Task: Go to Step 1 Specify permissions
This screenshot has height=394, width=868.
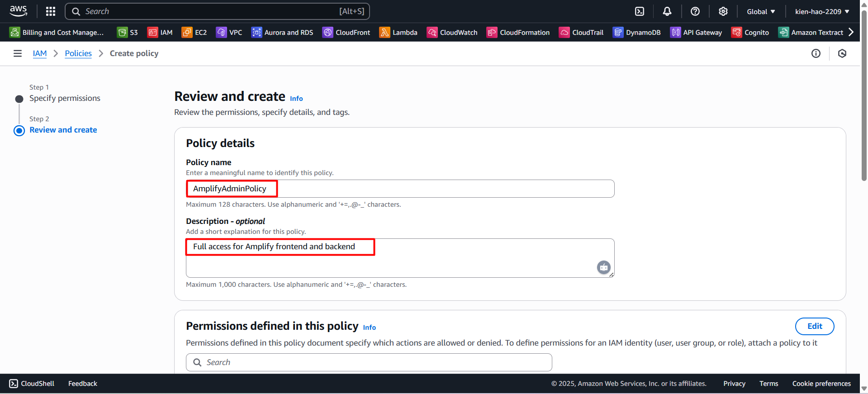Action: click(x=65, y=98)
